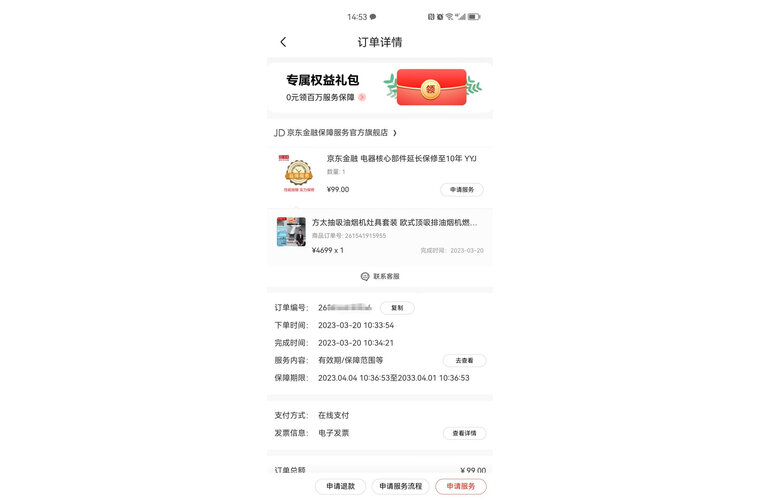The image size is (760, 500).
Task: Open the 方太抽吸油烟机灶具套装 product title
Action: (395, 222)
